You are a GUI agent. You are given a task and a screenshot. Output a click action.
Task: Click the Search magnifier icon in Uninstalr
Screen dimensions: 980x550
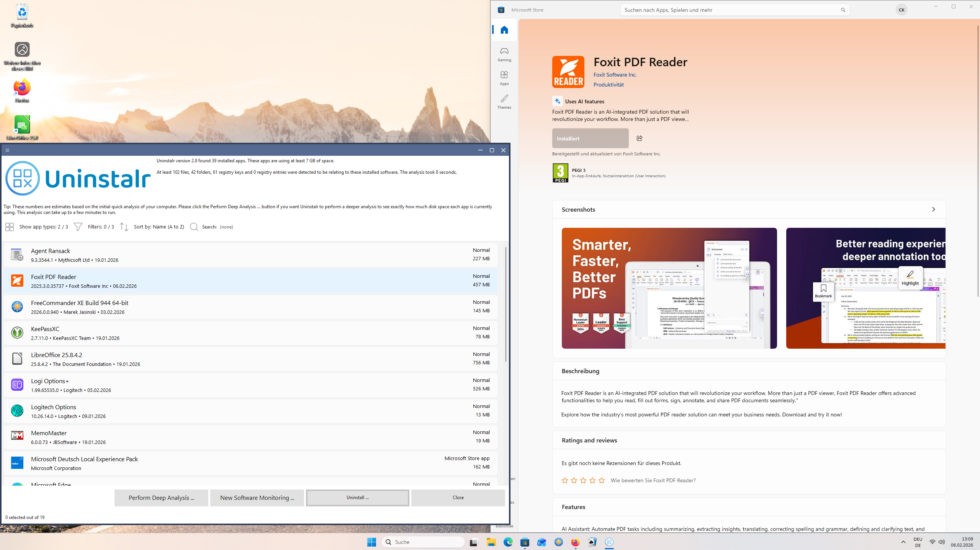click(194, 227)
